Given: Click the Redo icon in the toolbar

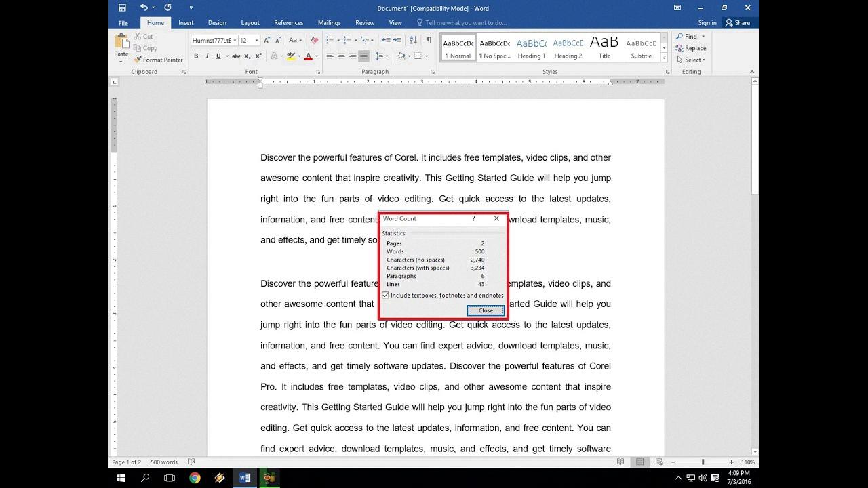Looking at the screenshot, I should click(x=167, y=7).
